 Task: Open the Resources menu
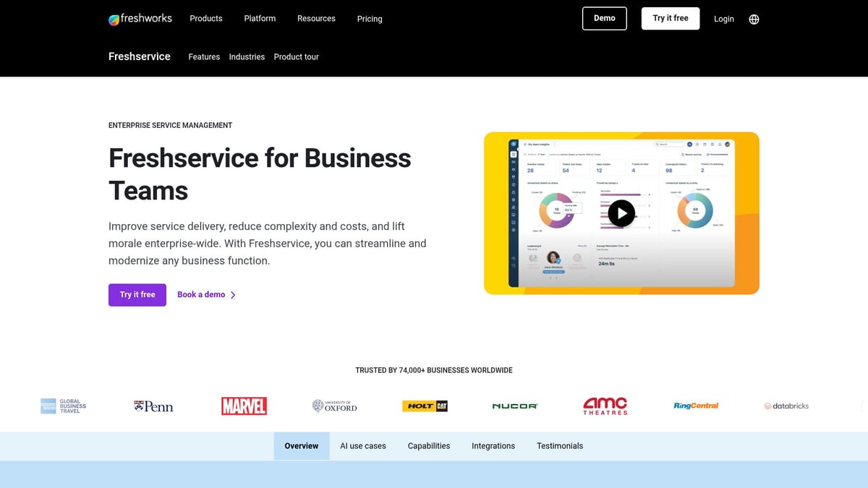tap(316, 19)
